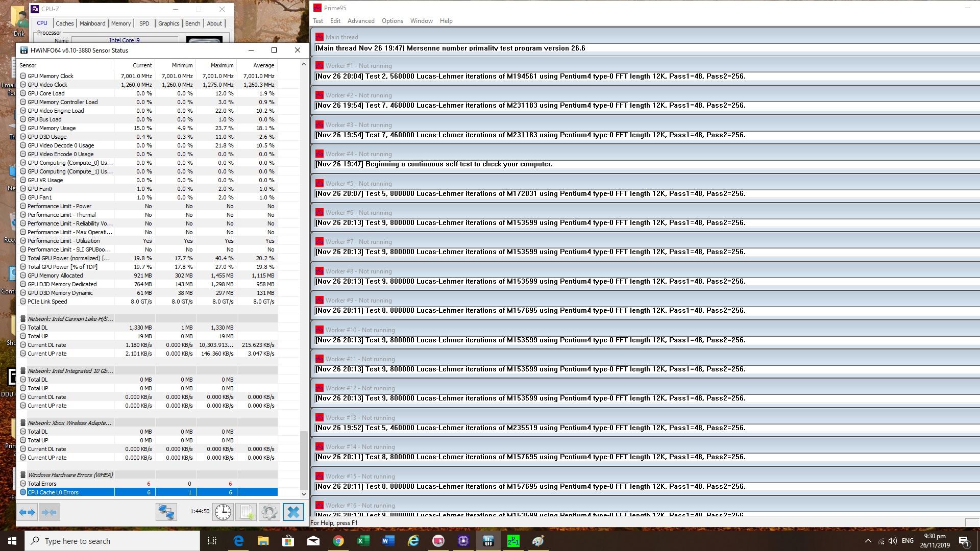Close sensors using the blue X button

pyautogui.click(x=293, y=512)
